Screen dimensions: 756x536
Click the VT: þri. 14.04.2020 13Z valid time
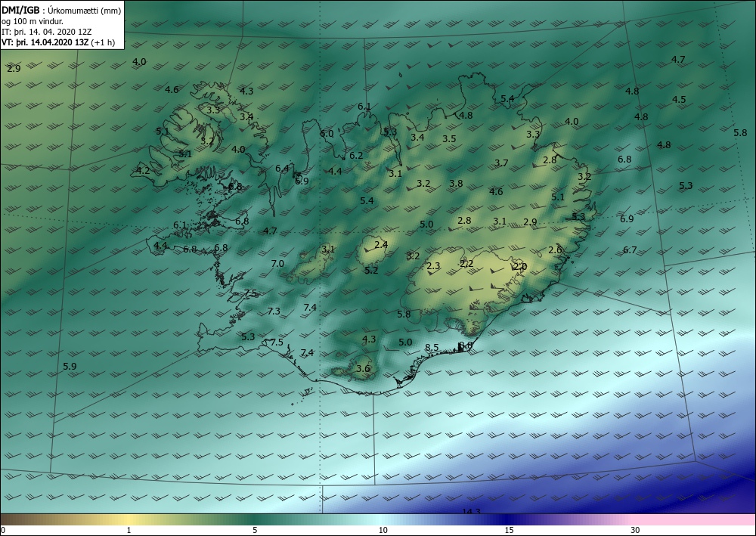[x=45, y=42]
